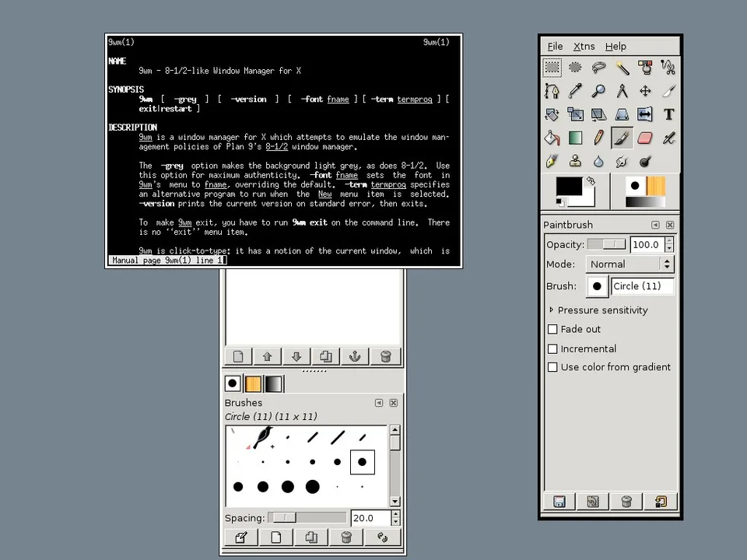Select the Pencil tool
747x560 pixels.
599,138
